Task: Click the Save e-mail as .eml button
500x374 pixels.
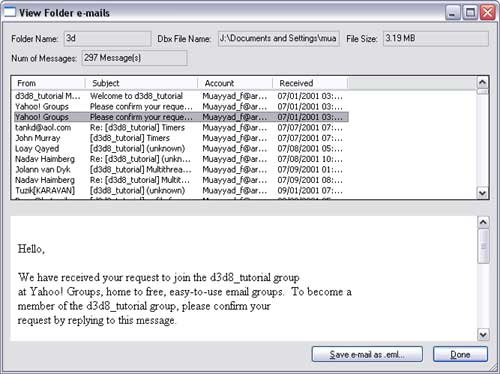Action: click(367, 354)
